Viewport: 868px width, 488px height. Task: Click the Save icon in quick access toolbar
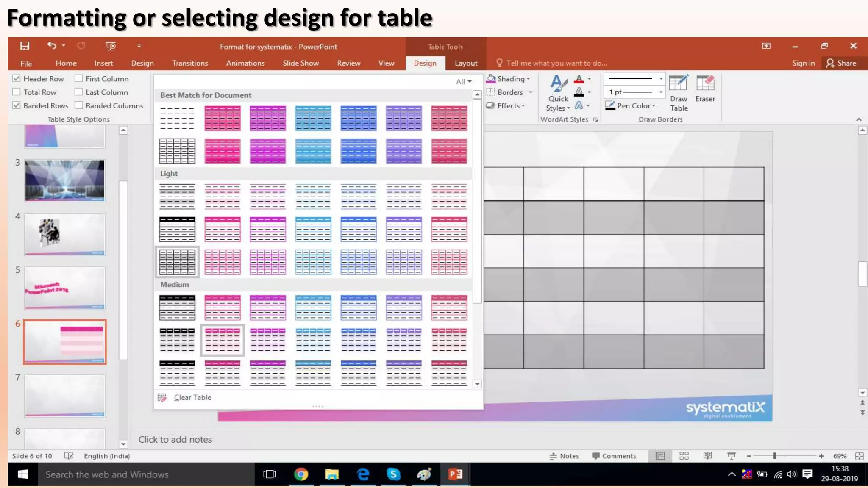tap(25, 46)
